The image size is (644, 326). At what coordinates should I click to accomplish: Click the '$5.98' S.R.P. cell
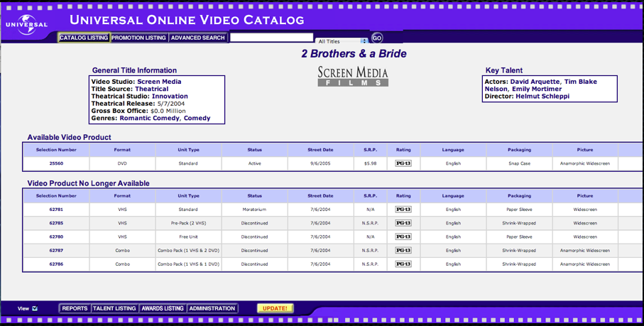pyautogui.click(x=370, y=163)
